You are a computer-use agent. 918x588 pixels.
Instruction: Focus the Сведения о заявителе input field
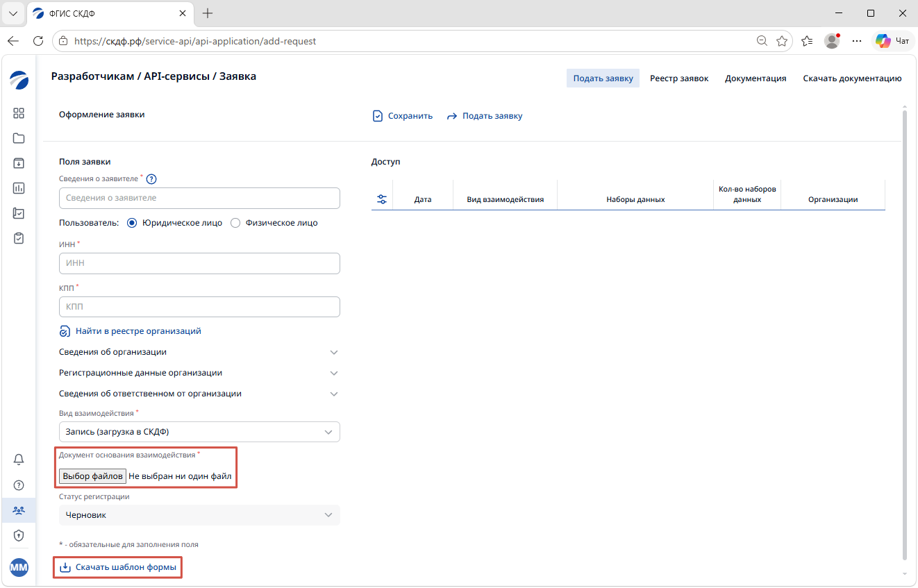199,198
